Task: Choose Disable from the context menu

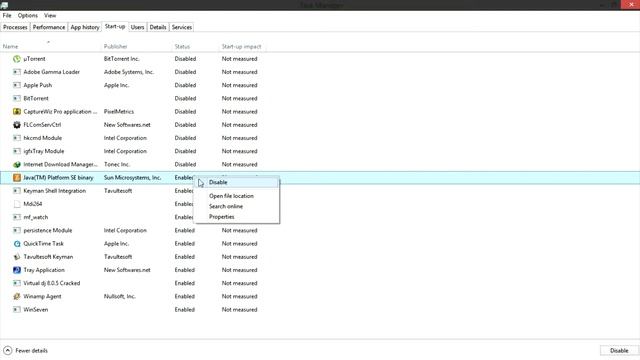Action: pos(237,182)
